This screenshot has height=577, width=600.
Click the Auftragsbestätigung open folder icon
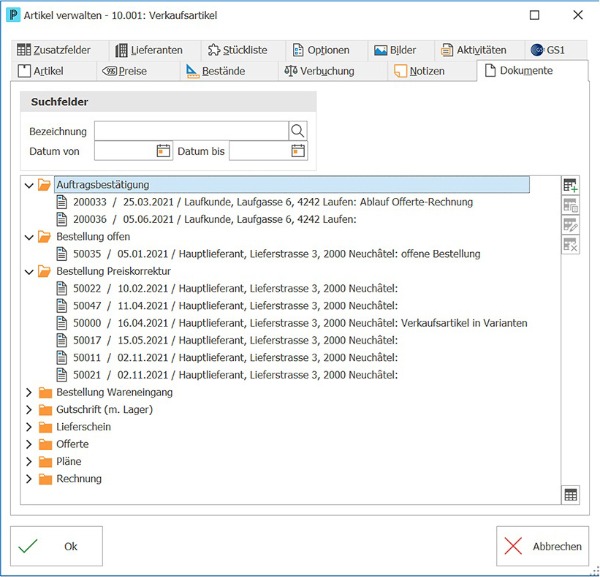[x=44, y=185]
